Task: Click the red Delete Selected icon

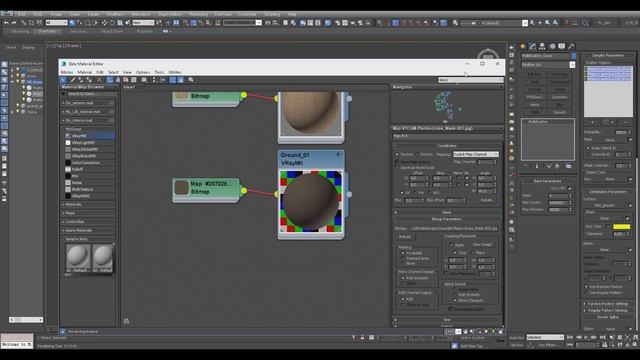Action: click(99, 80)
